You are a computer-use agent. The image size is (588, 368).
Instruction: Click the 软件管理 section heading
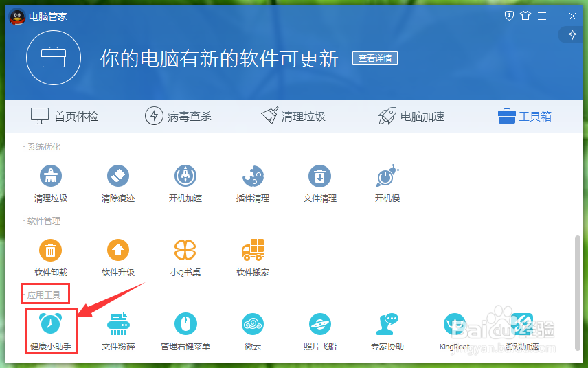pos(43,220)
